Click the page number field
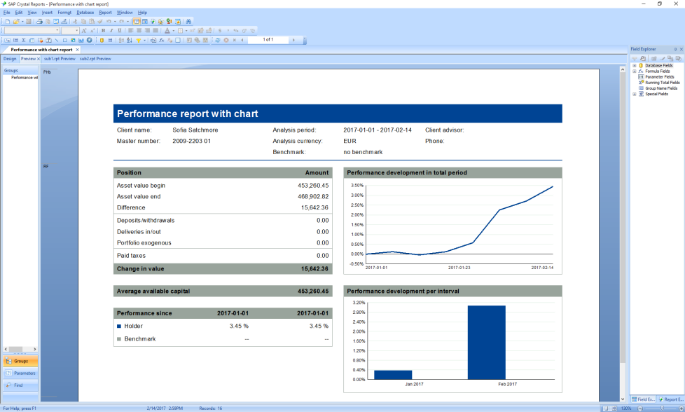685x412 pixels. point(270,40)
